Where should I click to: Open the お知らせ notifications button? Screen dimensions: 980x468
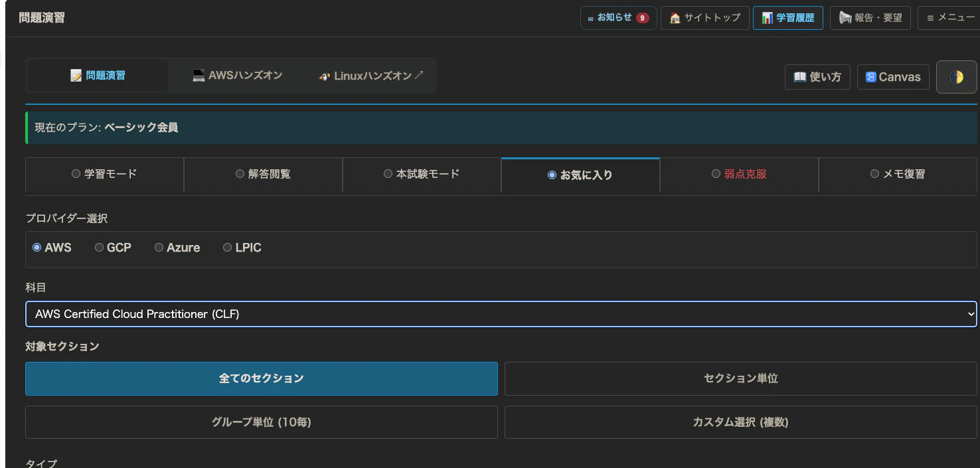click(x=618, y=18)
